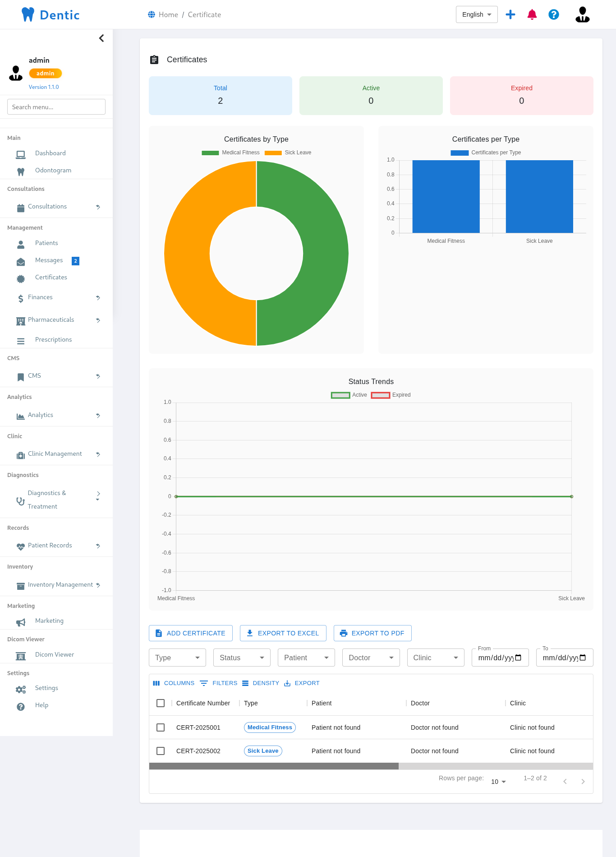Click the Dentic tooth logo
Viewport: 616px width, 857px height.
[28, 14]
